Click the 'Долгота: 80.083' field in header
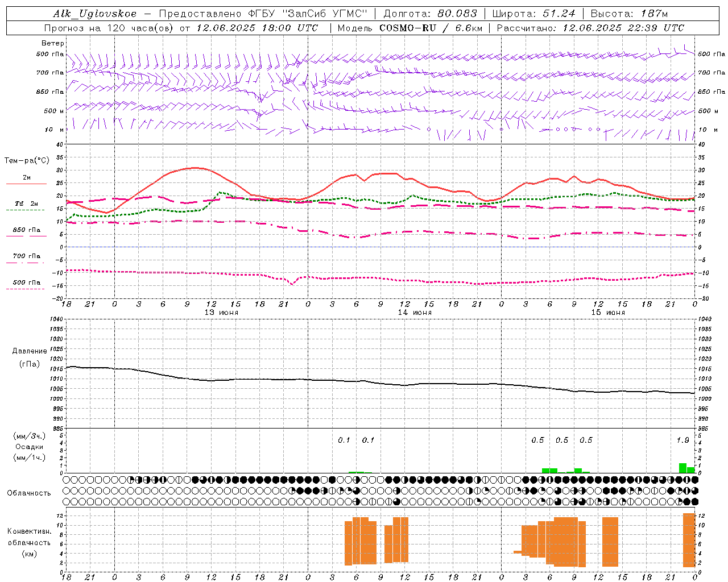The width and height of the screenshot is (728, 582). tap(429, 14)
